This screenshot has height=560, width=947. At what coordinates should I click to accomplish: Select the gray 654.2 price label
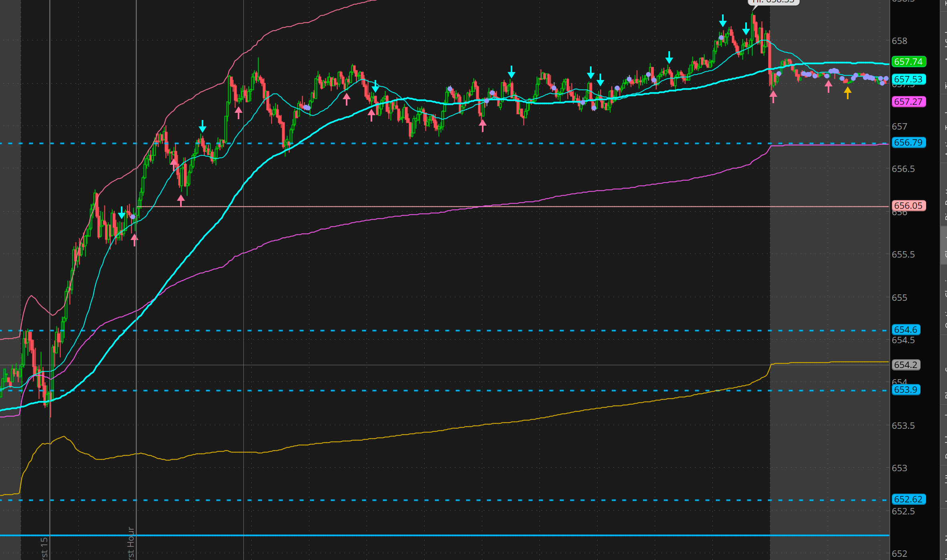905,365
